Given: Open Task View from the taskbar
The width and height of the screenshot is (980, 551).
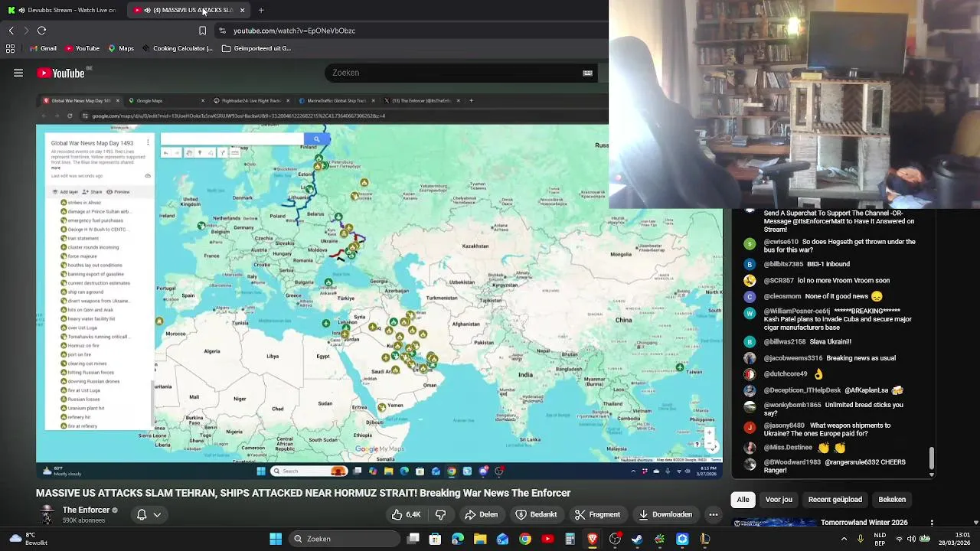Looking at the screenshot, I should pos(413,539).
